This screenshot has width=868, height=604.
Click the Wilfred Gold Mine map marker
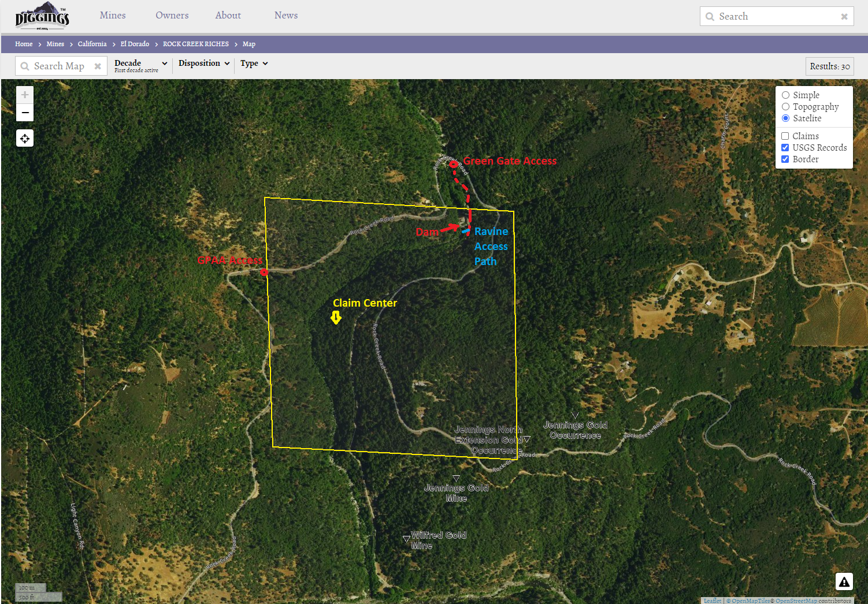point(406,539)
